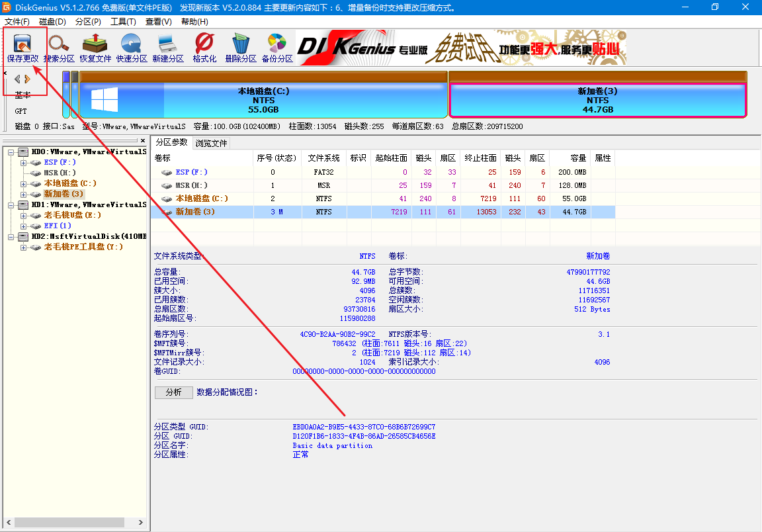Choose the 新建分区 new partition icon

[x=167, y=48]
